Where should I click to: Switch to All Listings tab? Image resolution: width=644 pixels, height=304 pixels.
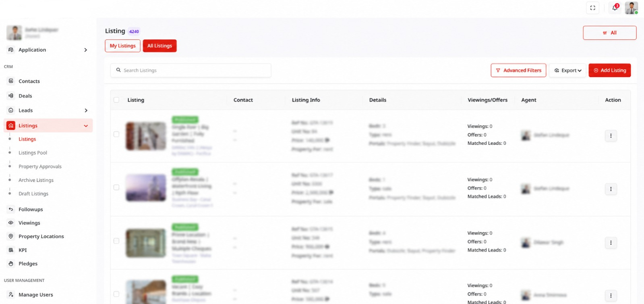pos(159,46)
